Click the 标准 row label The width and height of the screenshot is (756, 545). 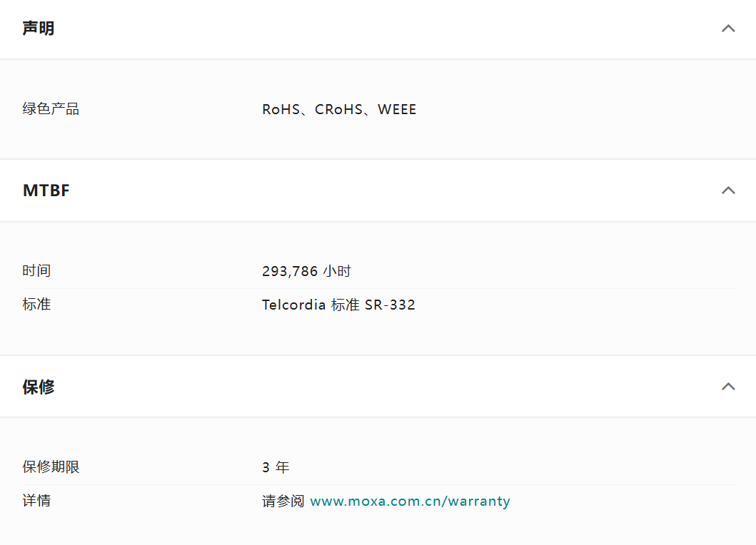(x=36, y=305)
